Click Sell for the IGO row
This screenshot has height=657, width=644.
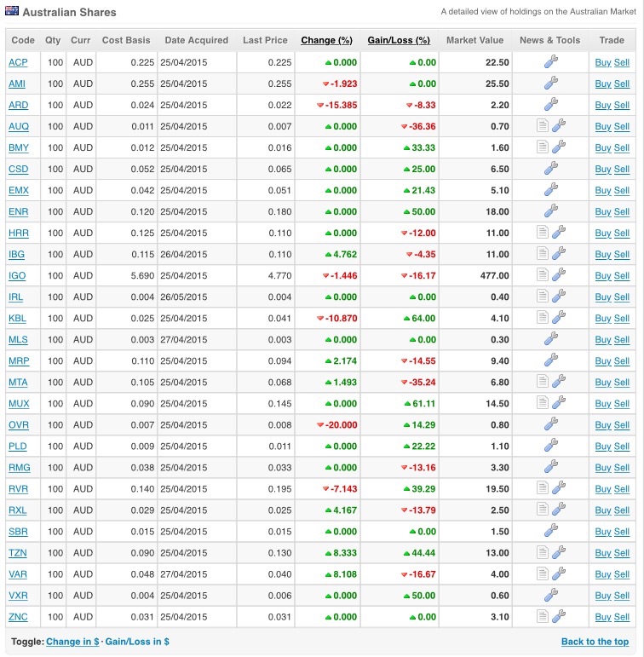coord(622,276)
